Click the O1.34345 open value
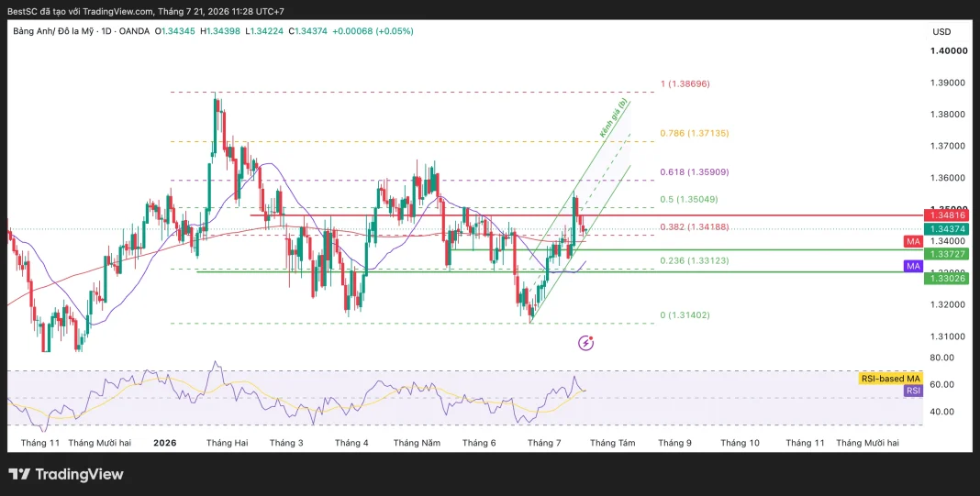The width and height of the screenshot is (980, 496). tap(174, 30)
